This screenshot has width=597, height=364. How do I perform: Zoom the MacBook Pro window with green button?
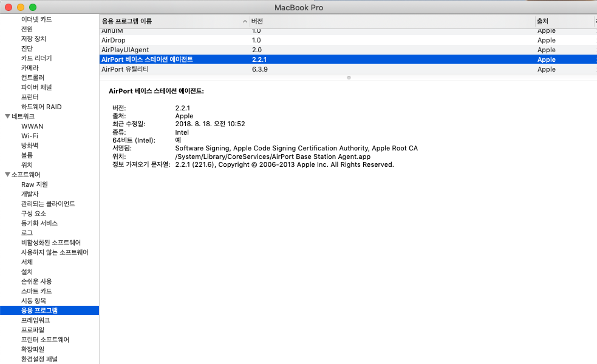click(x=33, y=7)
